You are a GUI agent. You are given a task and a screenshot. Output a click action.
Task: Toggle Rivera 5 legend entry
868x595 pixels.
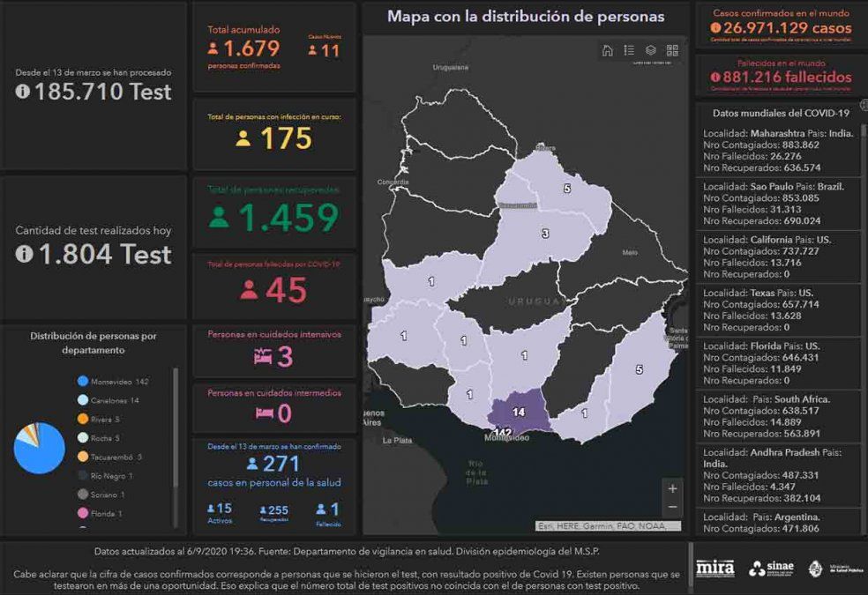tap(102, 419)
